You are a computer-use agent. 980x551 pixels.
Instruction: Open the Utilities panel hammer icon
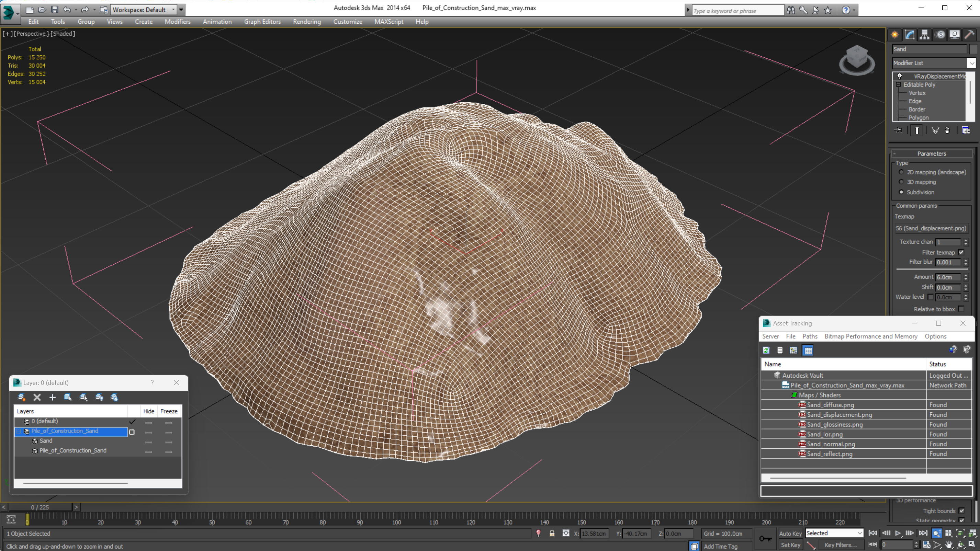tap(969, 35)
